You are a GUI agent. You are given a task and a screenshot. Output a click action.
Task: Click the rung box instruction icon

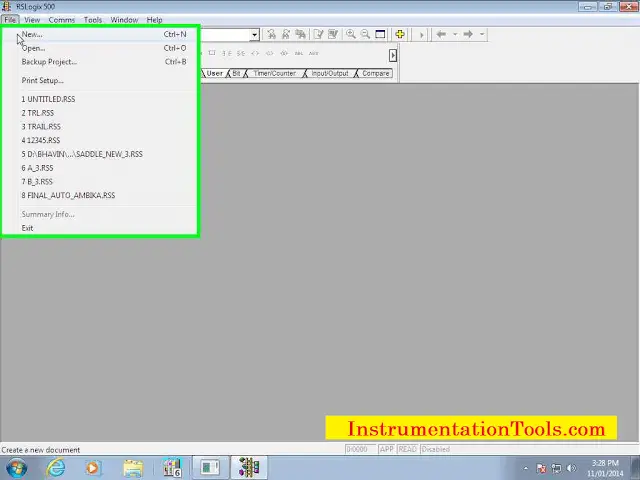212,53
